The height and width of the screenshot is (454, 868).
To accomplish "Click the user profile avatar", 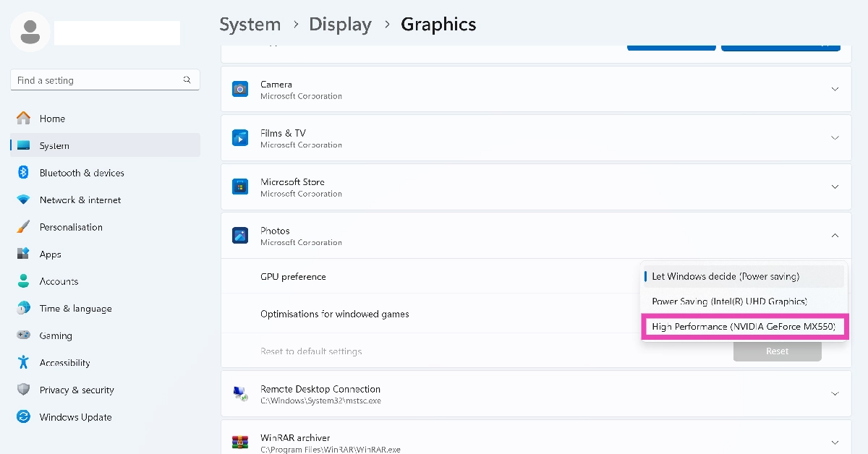I will 30,32.
